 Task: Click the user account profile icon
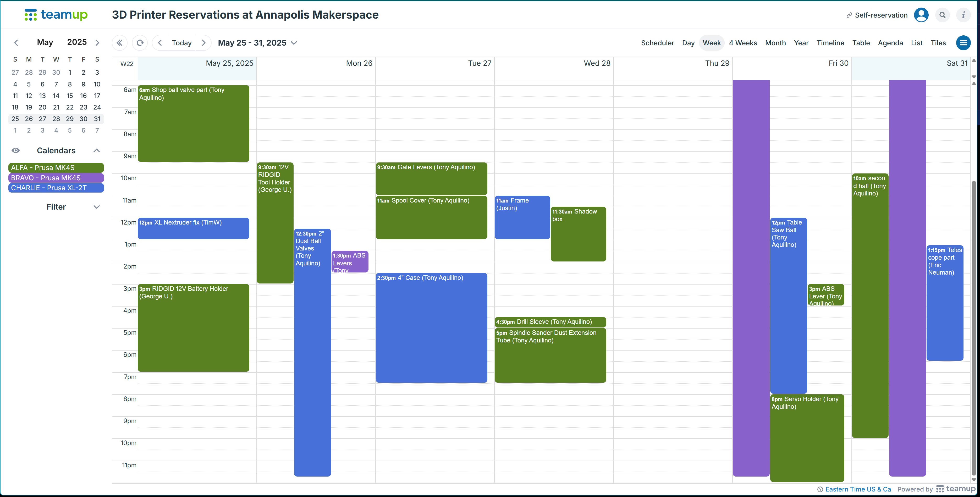921,15
